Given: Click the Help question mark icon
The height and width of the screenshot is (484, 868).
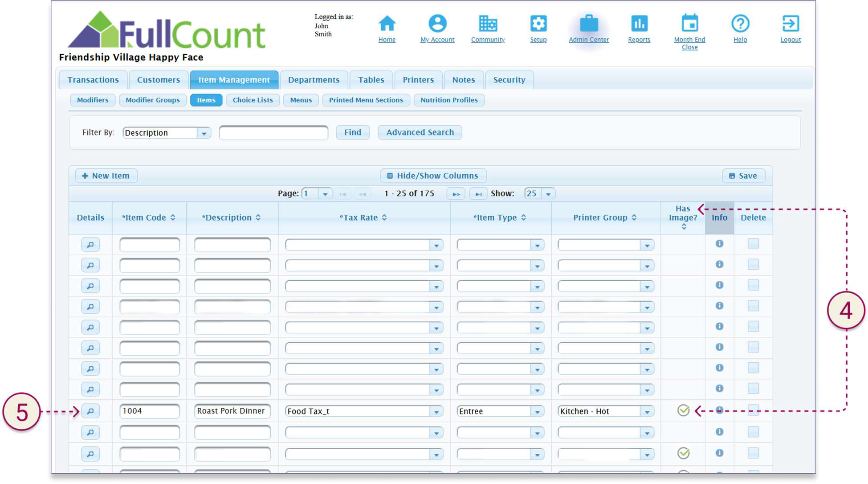Looking at the screenshot, I should (x=740, y=24).
